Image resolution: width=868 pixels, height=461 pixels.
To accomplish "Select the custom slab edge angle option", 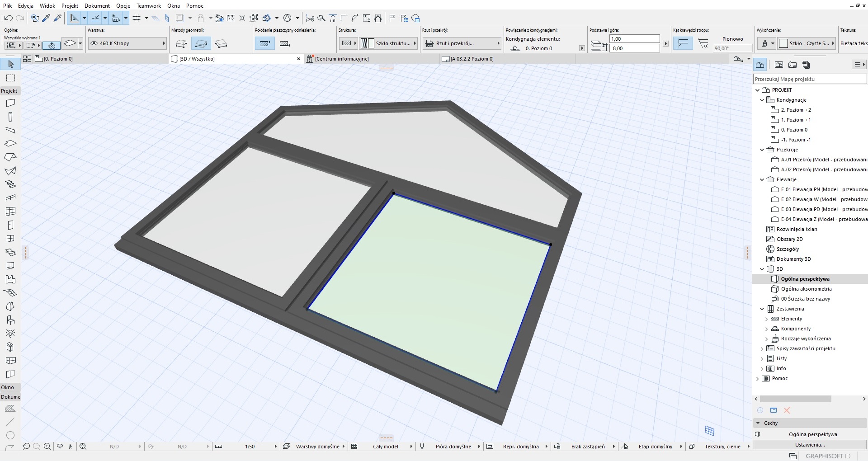I will [x=703, y=43].
